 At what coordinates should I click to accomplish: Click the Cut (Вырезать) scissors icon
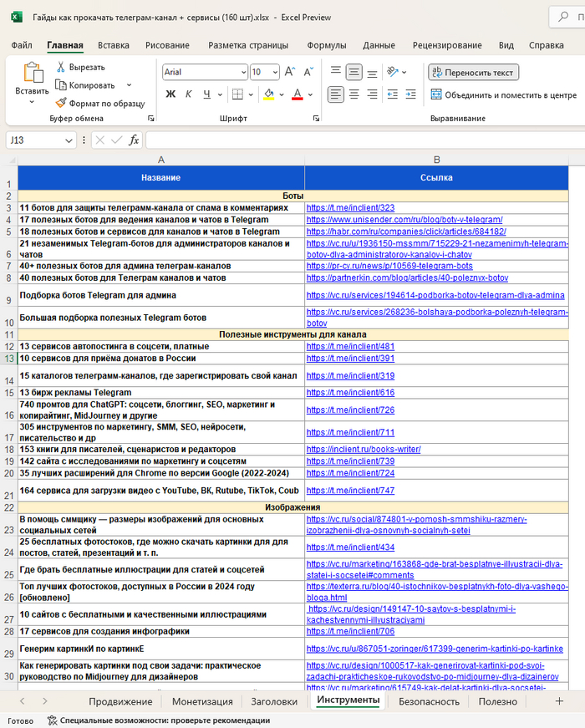(61, 67)
